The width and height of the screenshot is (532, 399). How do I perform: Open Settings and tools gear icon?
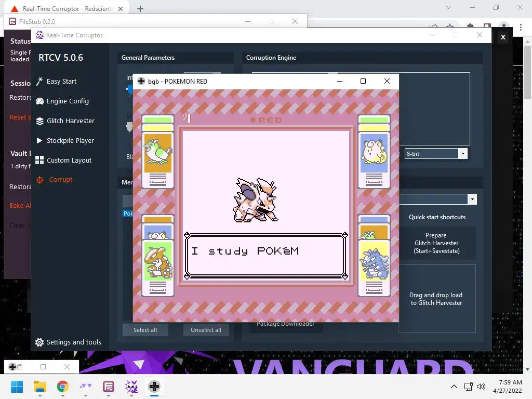[x=39, y=342]
